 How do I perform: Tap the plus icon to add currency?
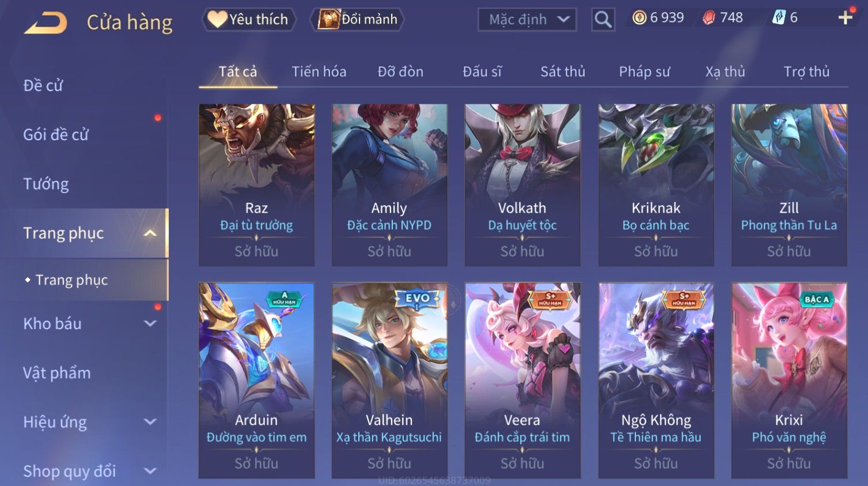pyautogui.click(x=845, y=18)
